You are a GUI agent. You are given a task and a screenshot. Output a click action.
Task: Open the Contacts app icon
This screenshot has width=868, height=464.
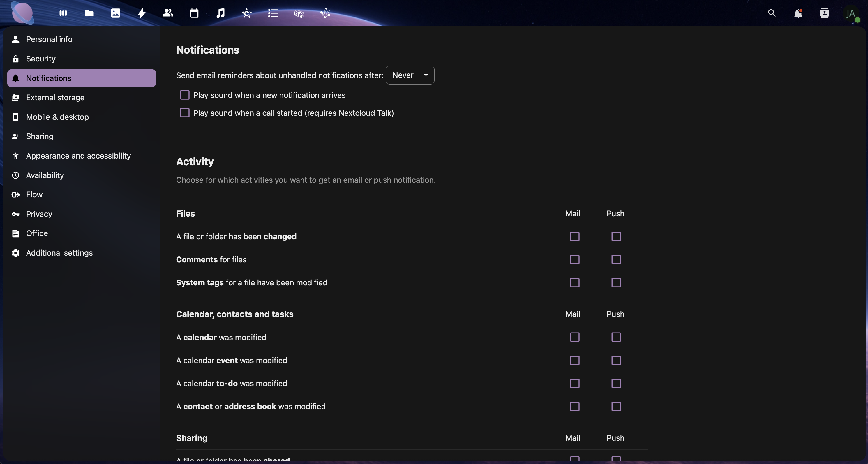click(x=168, y=13)
